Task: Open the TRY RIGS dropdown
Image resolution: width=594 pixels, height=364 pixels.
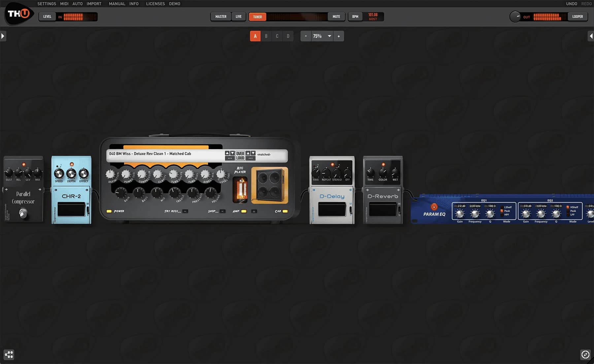Action: (x=185, y=211)
